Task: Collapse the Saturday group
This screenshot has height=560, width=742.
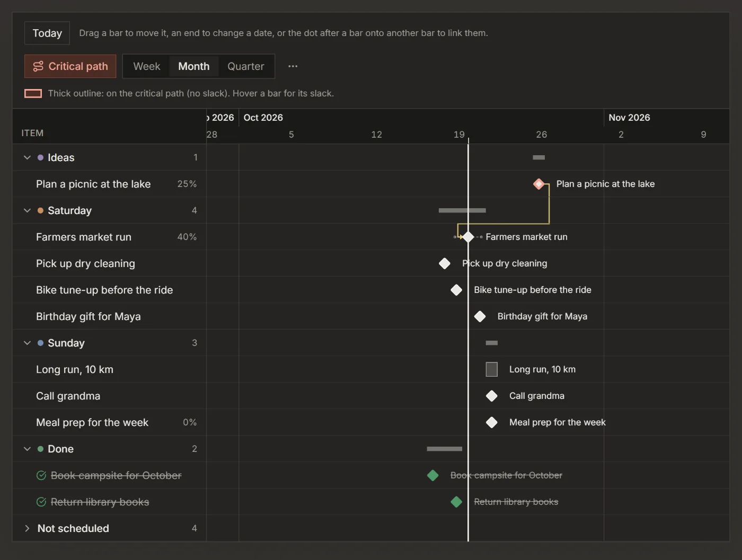Action: tap(27, 210)
